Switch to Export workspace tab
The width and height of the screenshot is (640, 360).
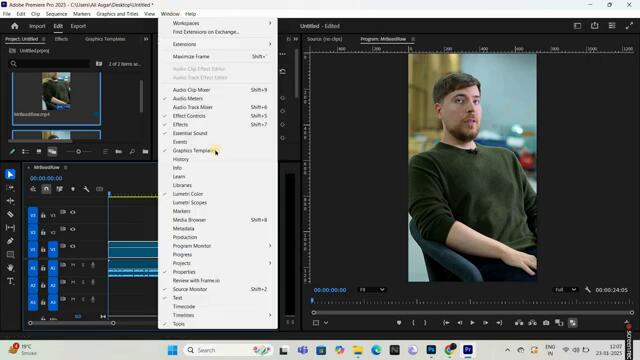click(78, 26)
